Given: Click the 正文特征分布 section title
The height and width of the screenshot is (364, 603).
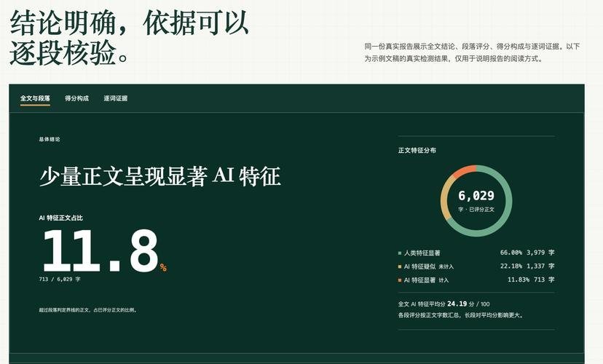Looking at the screenshot, I should (417, 150).
